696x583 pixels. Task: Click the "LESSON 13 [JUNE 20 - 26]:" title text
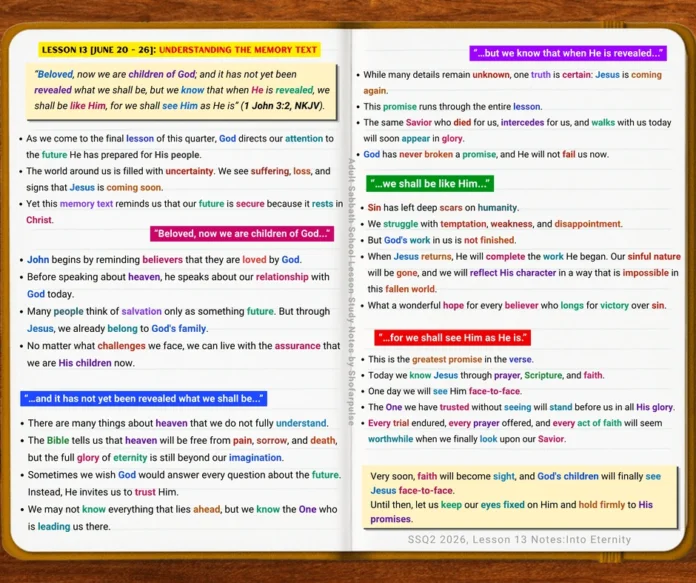(x=99, y=50)
